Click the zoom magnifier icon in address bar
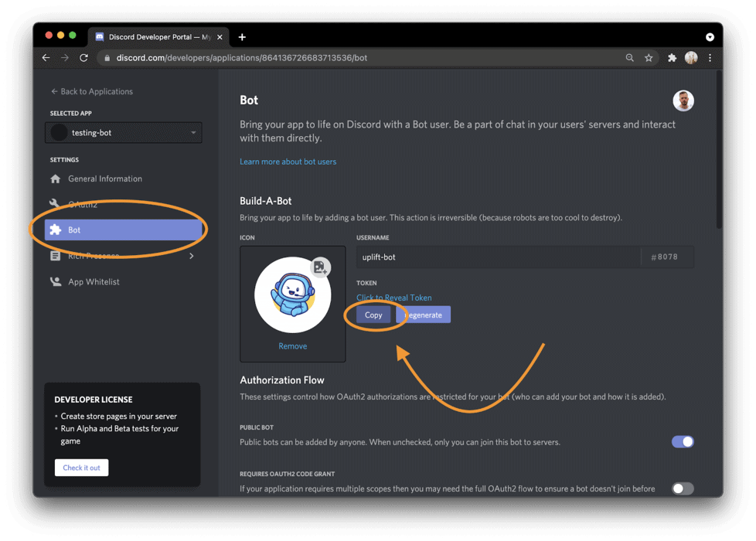This screenshot has width=756, height=541. [x=630, y=58]
